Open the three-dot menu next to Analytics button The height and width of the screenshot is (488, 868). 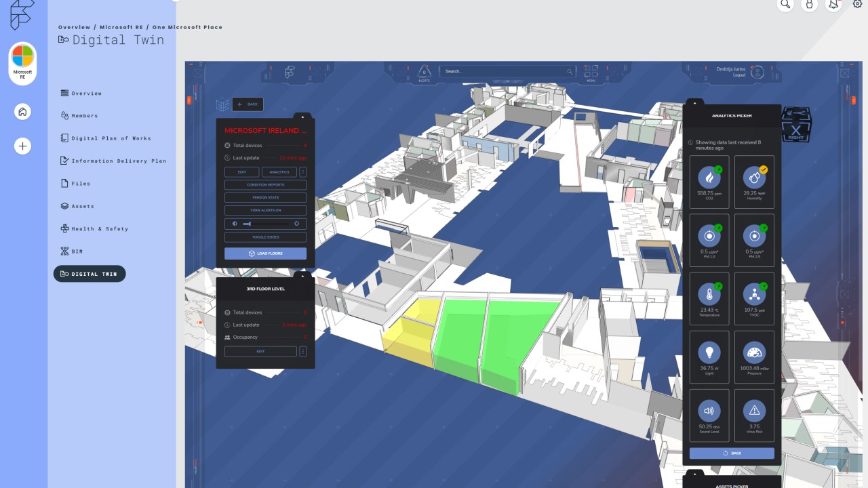302,172
